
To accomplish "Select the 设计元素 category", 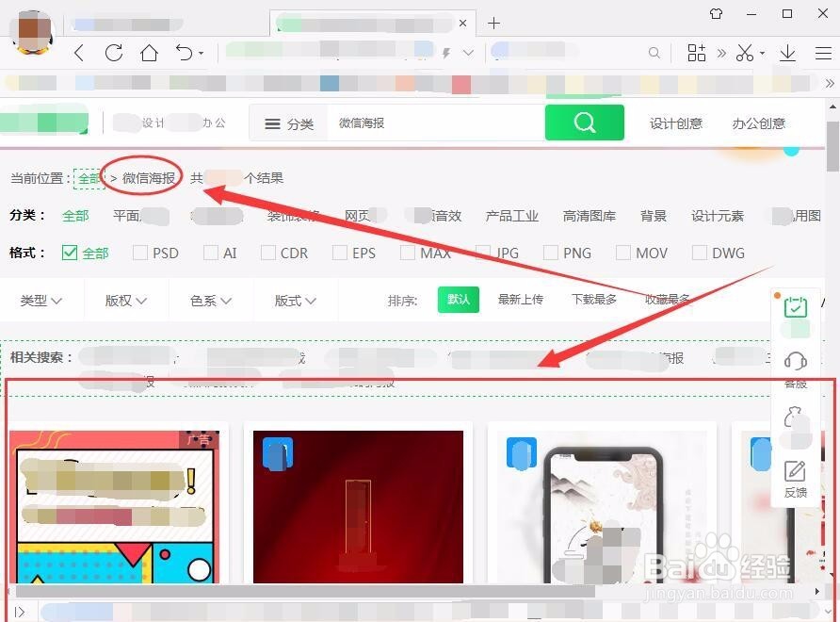I will click(718, 216).
